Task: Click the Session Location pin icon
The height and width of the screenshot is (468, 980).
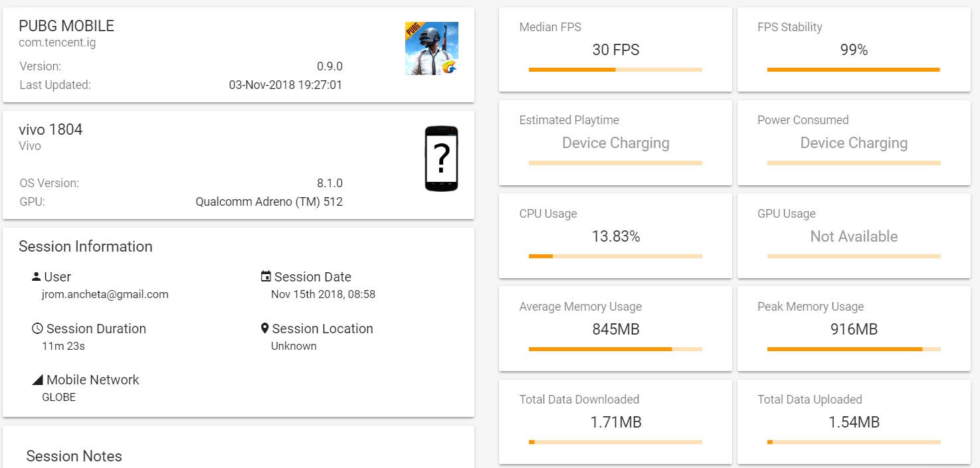Action: coord(265,329)
